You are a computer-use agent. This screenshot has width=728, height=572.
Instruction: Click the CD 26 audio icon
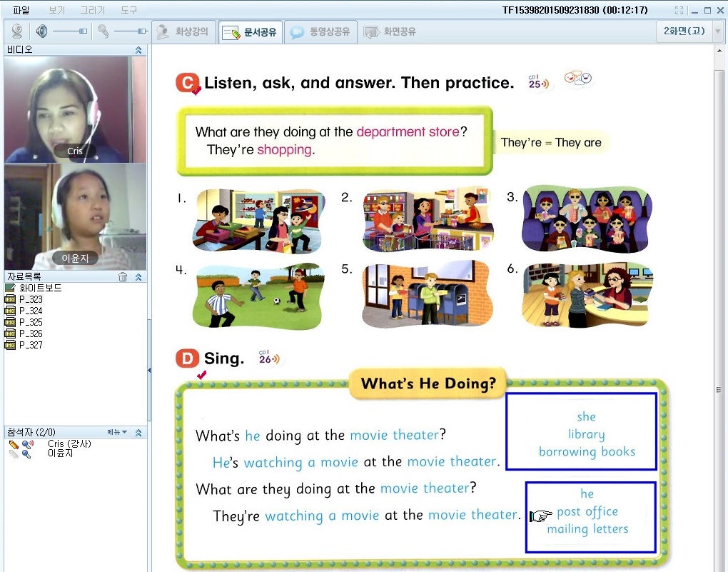click(269, 358)
